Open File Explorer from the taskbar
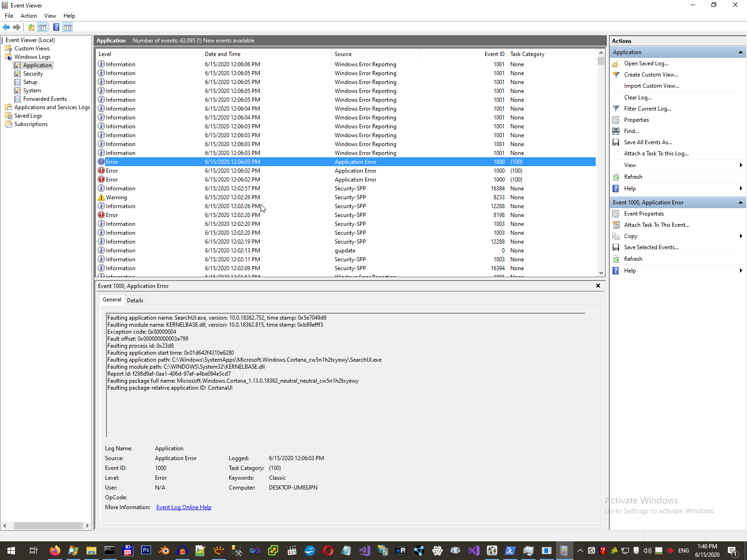The image size is (747, 560). click(91, 551)
